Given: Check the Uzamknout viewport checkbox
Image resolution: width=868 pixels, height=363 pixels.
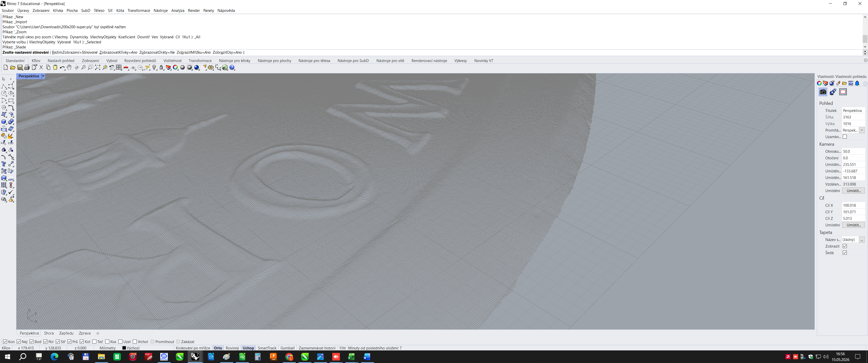Looking at the screenshot, I should coord(845,137).
